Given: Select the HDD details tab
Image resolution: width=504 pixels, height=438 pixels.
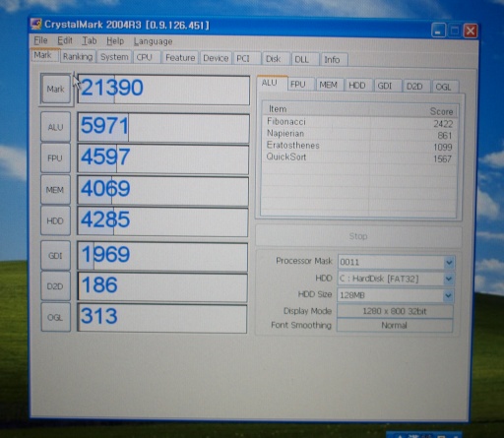Looking at the screenshot, I should tap(357, 86).
